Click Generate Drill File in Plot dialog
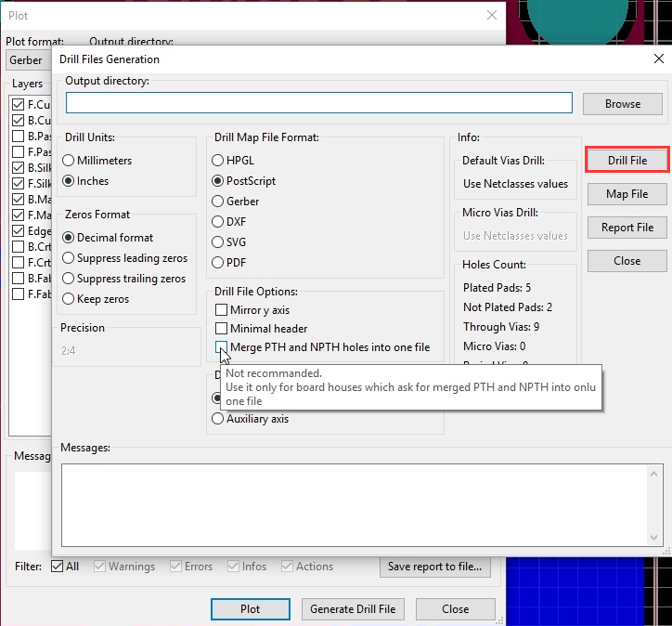Image resolution: width=672 pixels, height=626 pixels. (353, 609)
